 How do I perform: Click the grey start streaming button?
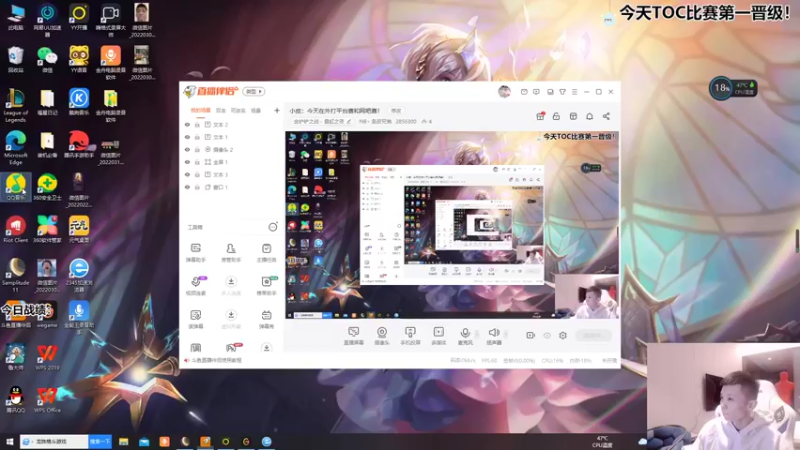click(x=593, y=335)
